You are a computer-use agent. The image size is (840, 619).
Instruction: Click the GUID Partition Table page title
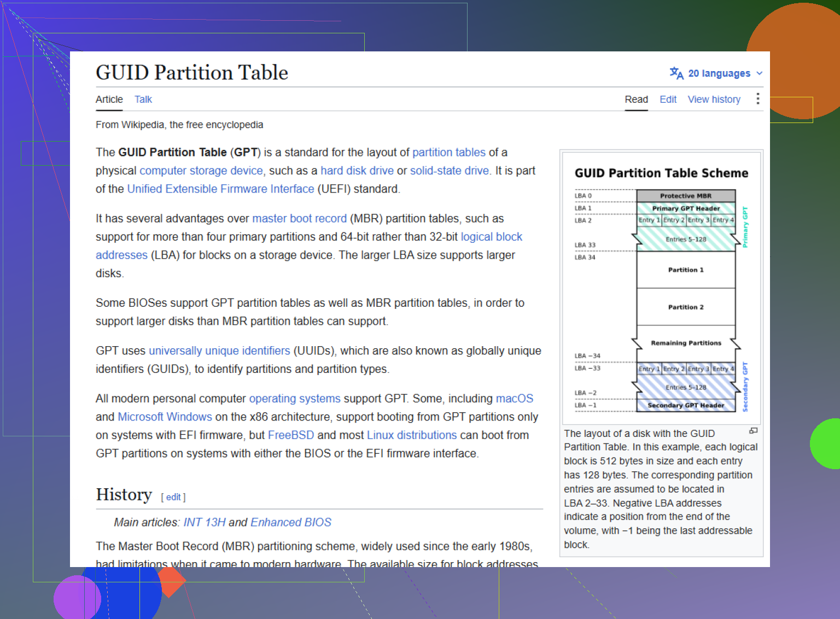192,72
